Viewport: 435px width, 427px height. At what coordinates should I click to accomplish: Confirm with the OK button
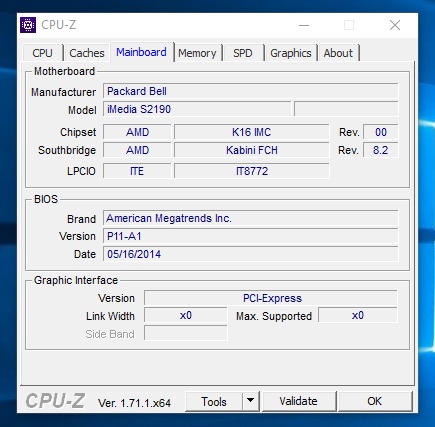[374, 401]
